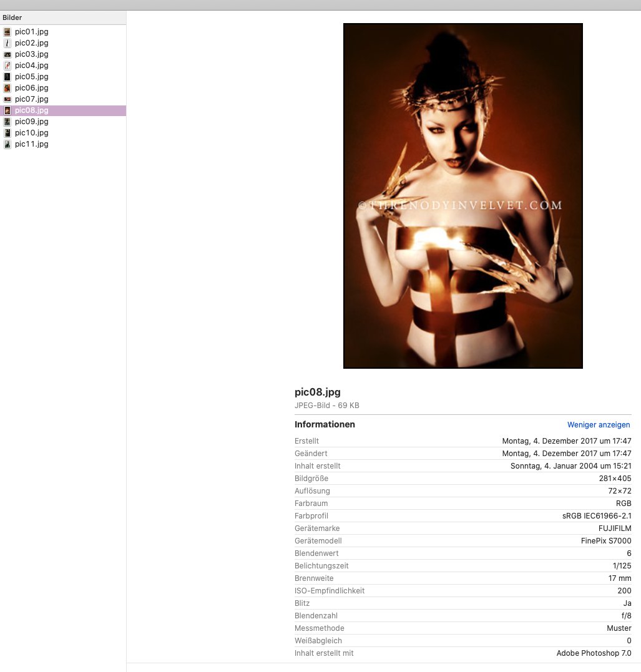
Task: Click the Weißabgleich value 0
Action: 629,641
